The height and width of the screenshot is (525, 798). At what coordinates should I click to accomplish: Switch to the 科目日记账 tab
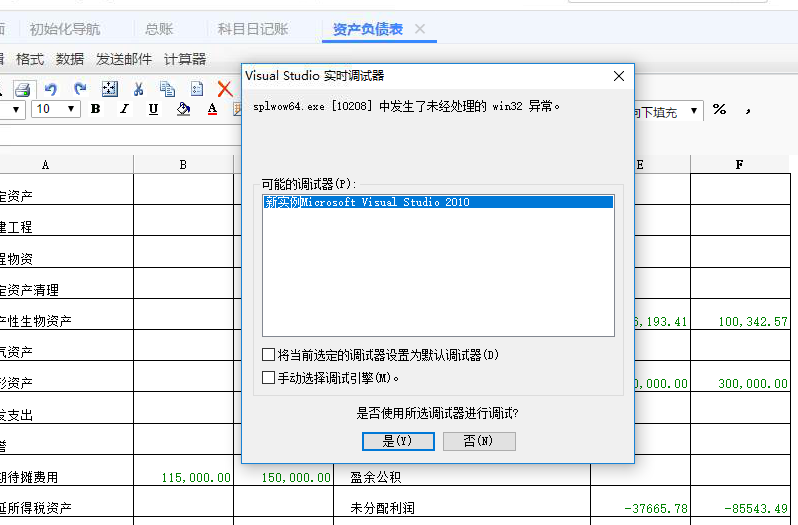253,29
